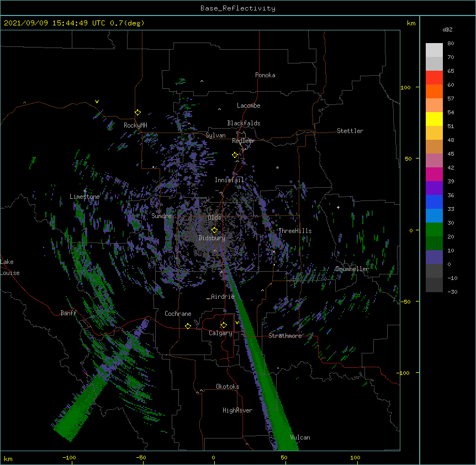Viewport: 476px width, 465px height.
Task: Click the 80 value on the dBZ legend
Action: (451, 44)
